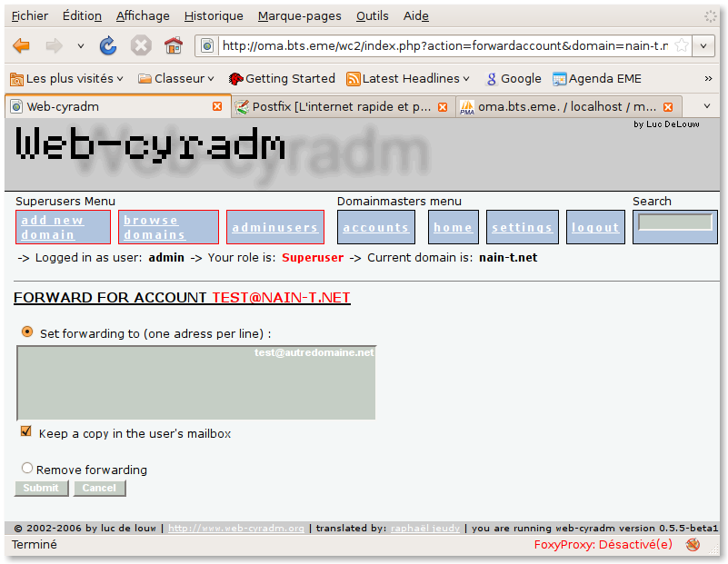Go to the browser home page icon
Viewport: 728px width, 564px height.
[x=174, y=45]
